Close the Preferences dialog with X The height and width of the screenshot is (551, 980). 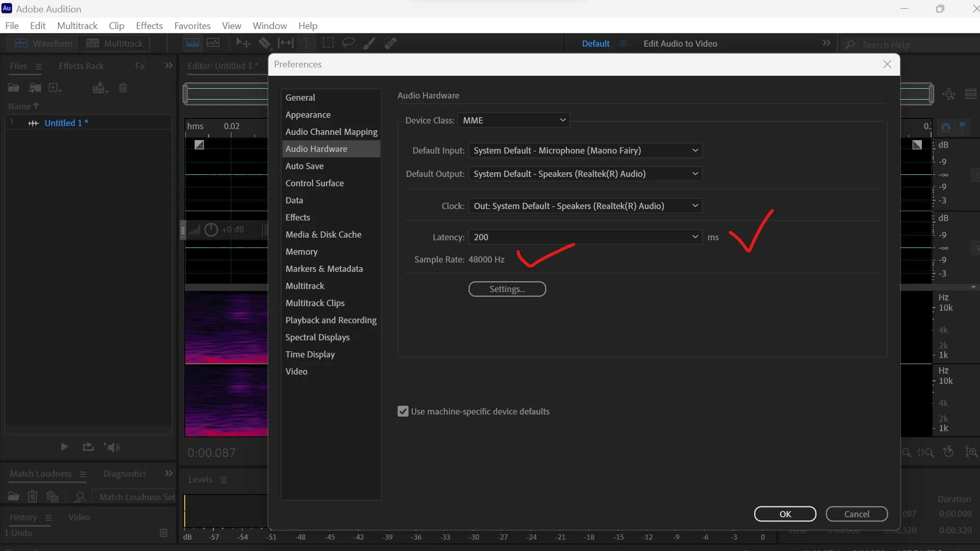tap(887, 64)
